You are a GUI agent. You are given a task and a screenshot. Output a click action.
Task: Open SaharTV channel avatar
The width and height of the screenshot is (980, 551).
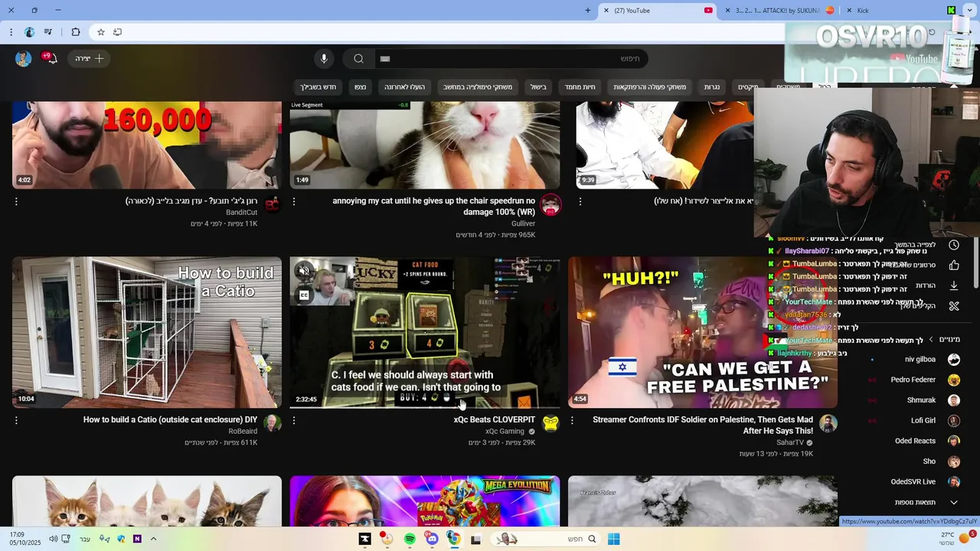[828, 424]
